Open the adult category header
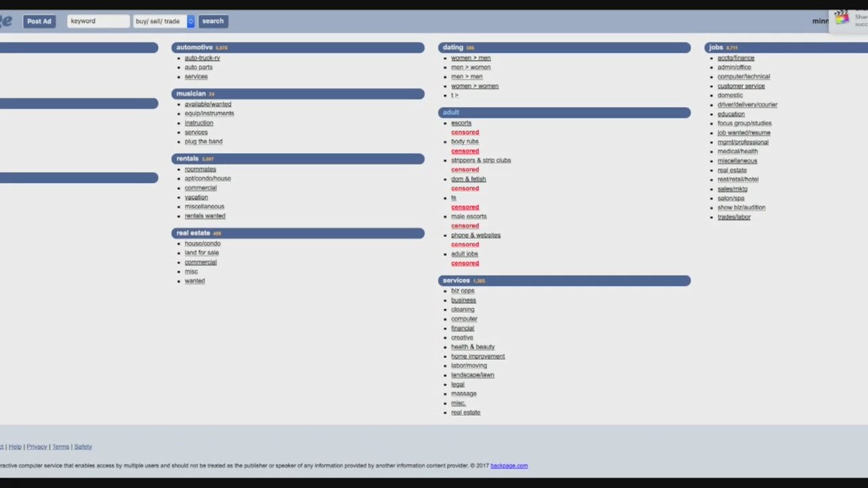 564,113
